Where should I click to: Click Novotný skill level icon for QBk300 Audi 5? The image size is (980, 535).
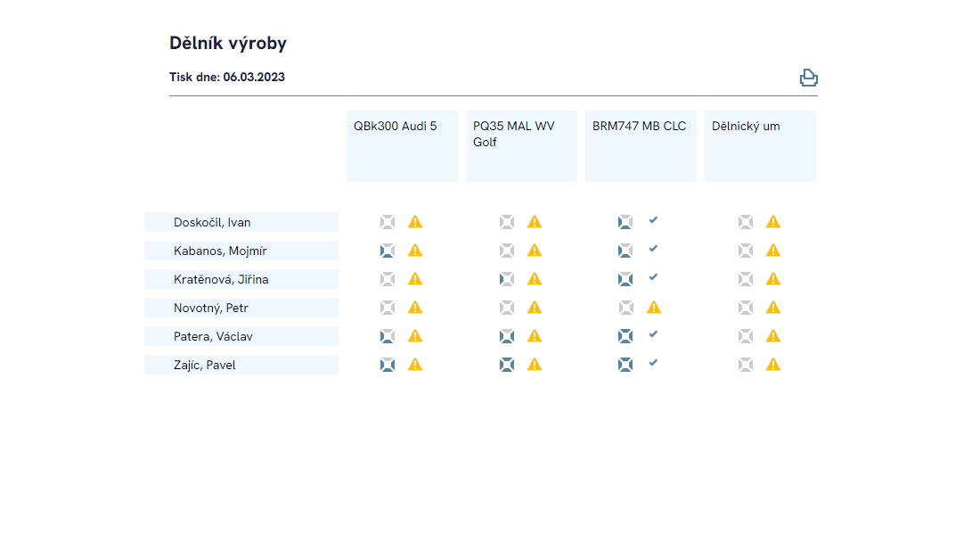click(388, 308)
